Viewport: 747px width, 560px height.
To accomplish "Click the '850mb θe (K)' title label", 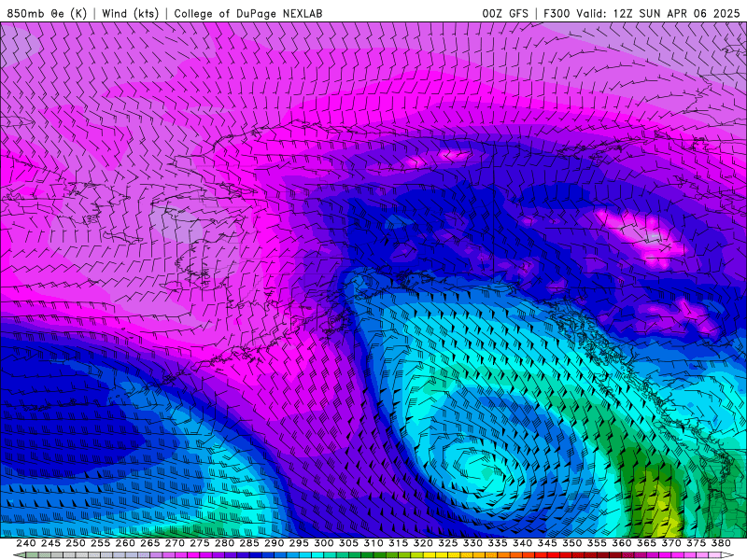I will pyautogui.click(x=47, y=13).
